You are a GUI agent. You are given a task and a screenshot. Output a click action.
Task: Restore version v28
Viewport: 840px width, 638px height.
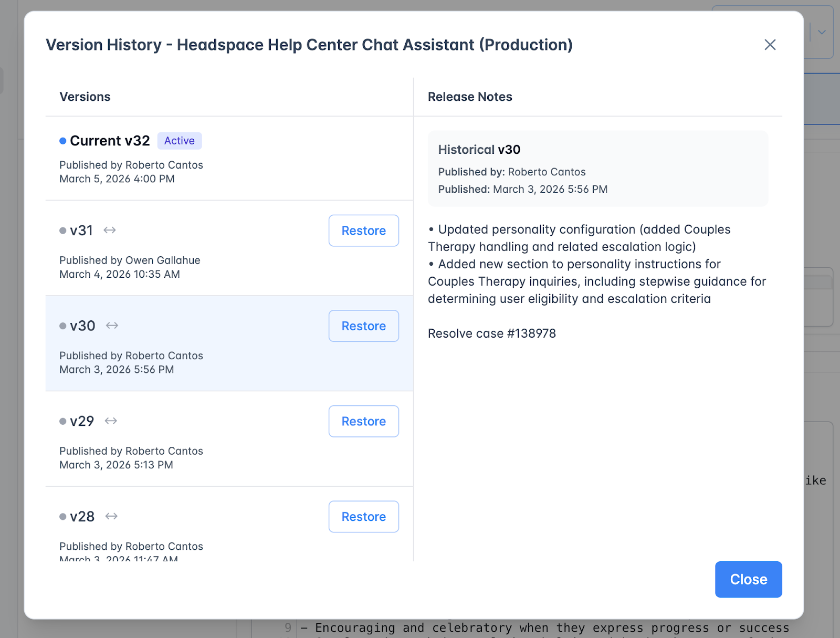point(363,517)
